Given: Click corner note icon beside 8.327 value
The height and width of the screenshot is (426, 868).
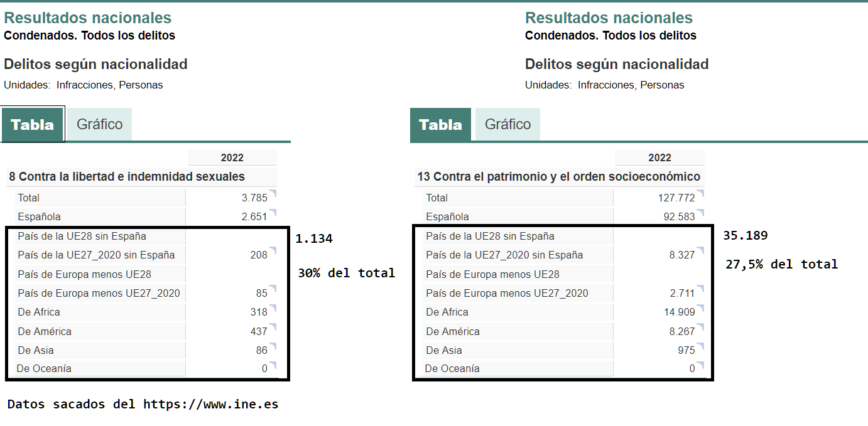Looking at the screenshot, I should (x=700, y=250).
